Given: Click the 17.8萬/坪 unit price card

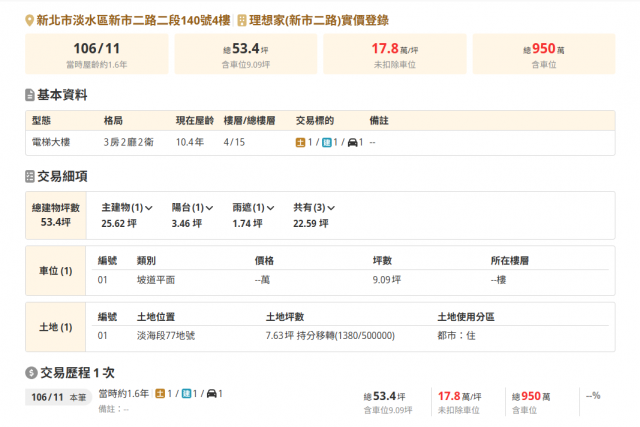Looking at the screenshot, I should (x=395, y=54).
